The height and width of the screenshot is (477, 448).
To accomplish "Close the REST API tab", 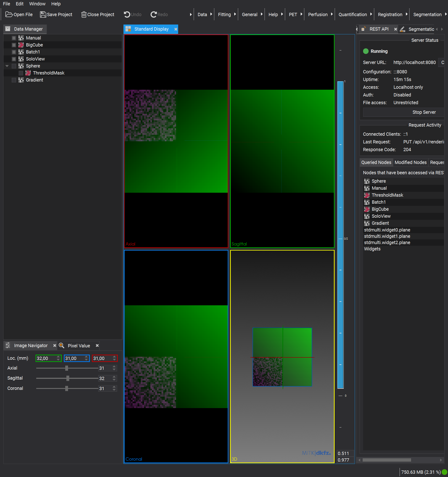I will click(395, 29).
